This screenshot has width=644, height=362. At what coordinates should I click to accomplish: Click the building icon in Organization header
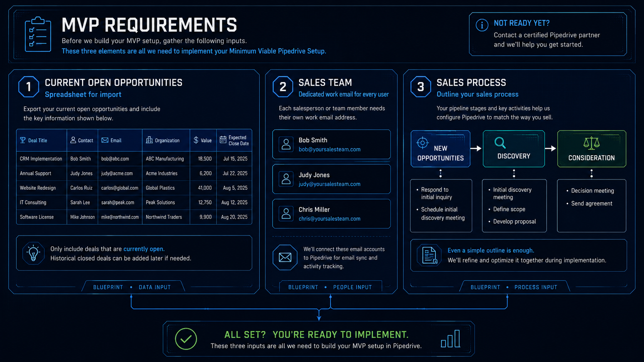pyautogui.click(x=149, y=140)
